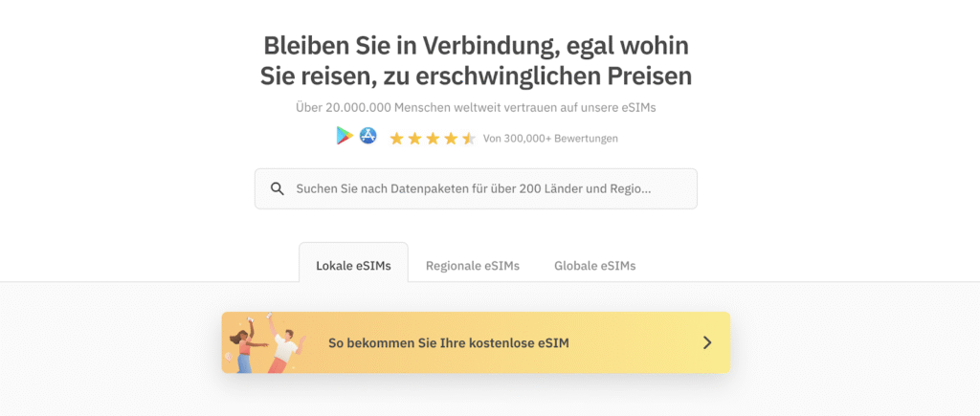
Task: Click "So bekommen Sie Ihre kostenlose eSIM" text
Action: click(448, 342)
